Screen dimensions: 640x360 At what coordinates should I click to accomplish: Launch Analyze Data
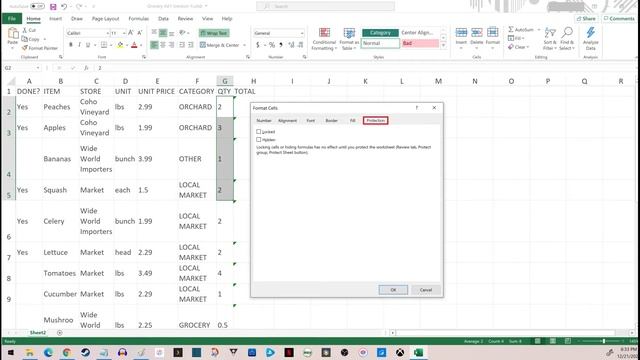(x=591, y=39)
